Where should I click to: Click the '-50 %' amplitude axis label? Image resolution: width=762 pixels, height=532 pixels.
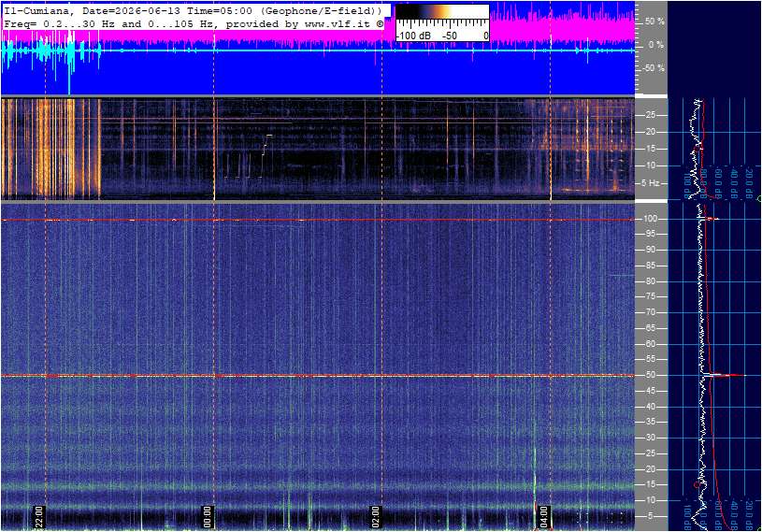[654, 68]
